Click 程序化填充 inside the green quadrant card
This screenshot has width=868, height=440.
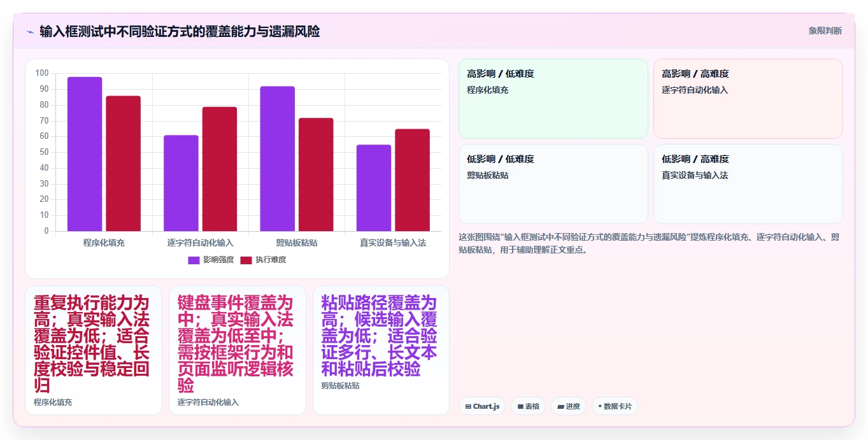(x=488, y=90)
